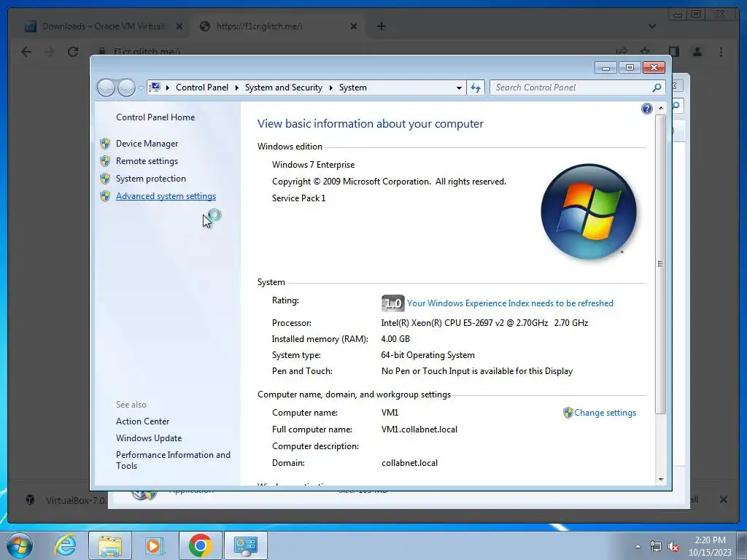Click the taskbar clock
The image size is (747, 560).
[710, 546]
